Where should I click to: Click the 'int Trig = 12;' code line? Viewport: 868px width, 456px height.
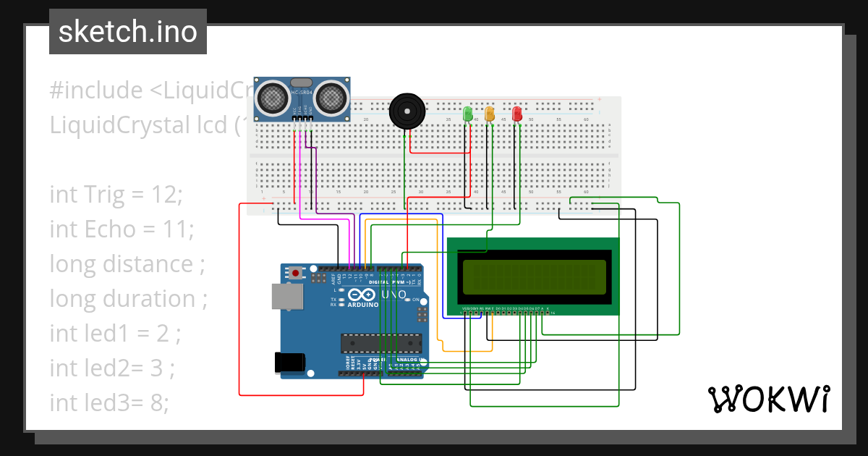(x=117, y=195)
